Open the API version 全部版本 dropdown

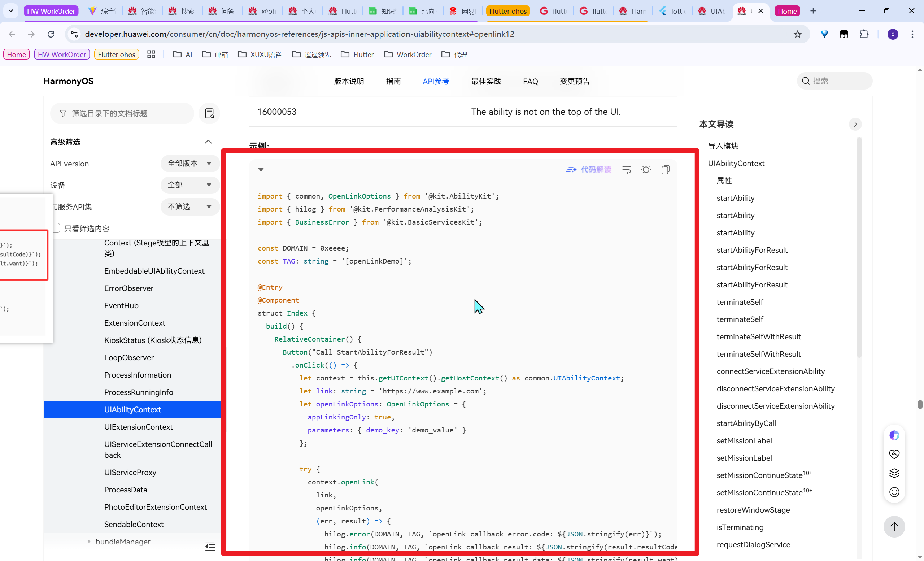point(190,164)
